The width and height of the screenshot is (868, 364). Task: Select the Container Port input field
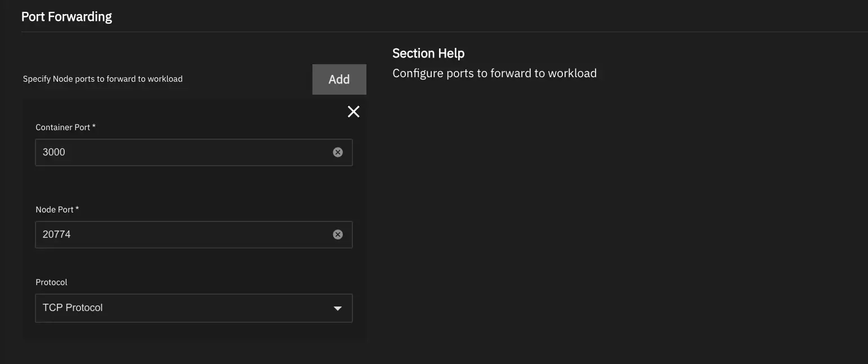pyautogui.click(x=169, y=152)
